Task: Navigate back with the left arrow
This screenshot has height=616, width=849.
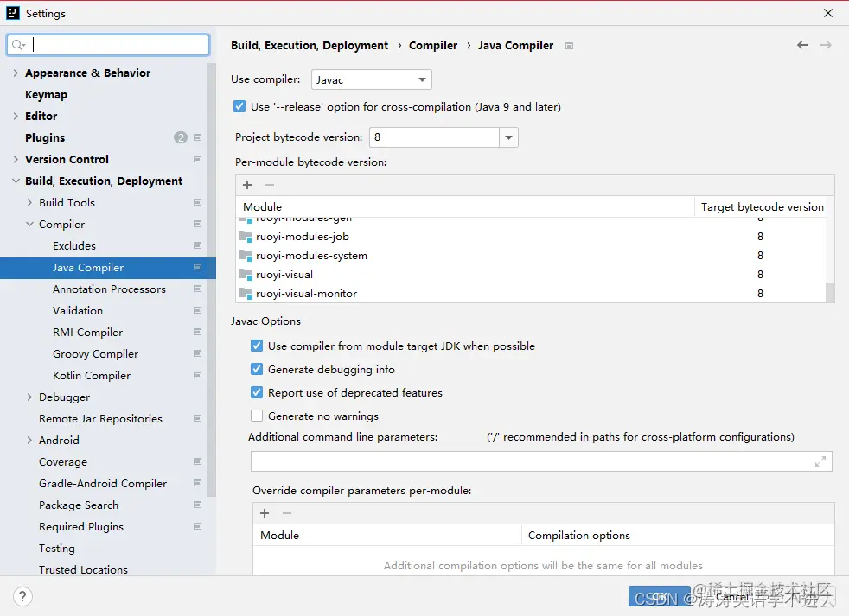Action: (802, 45)
